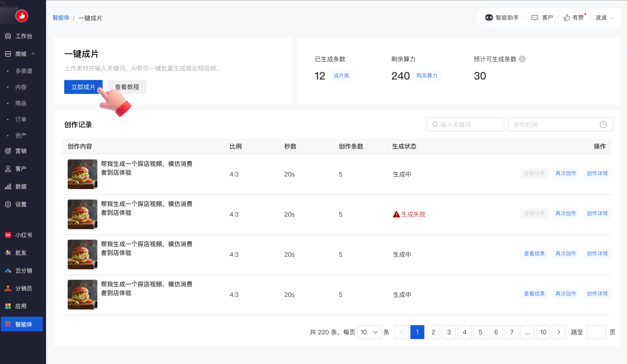Click 创作详情 in the fourth row

coord(597,294)
